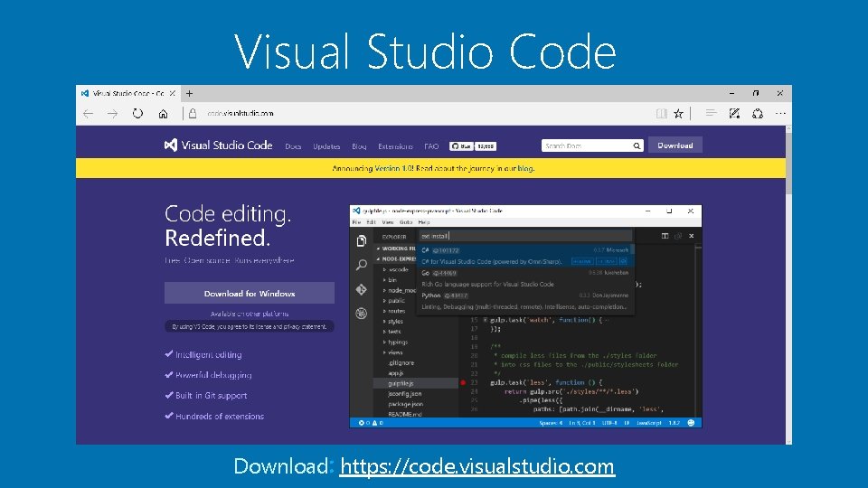
Task: Open Git icon in VS Code sidebar
Action: [362, 289]
